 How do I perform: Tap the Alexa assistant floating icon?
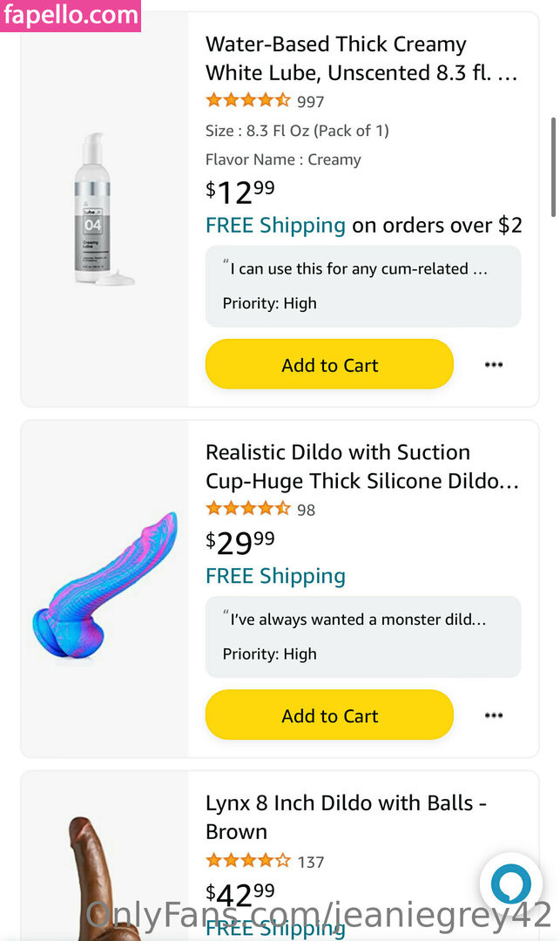510,885
